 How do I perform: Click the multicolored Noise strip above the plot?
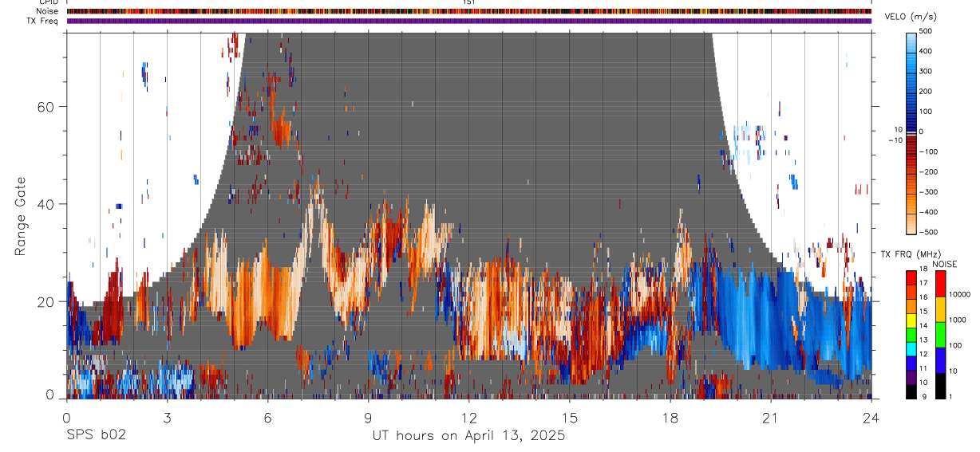(x=469, y=11)
